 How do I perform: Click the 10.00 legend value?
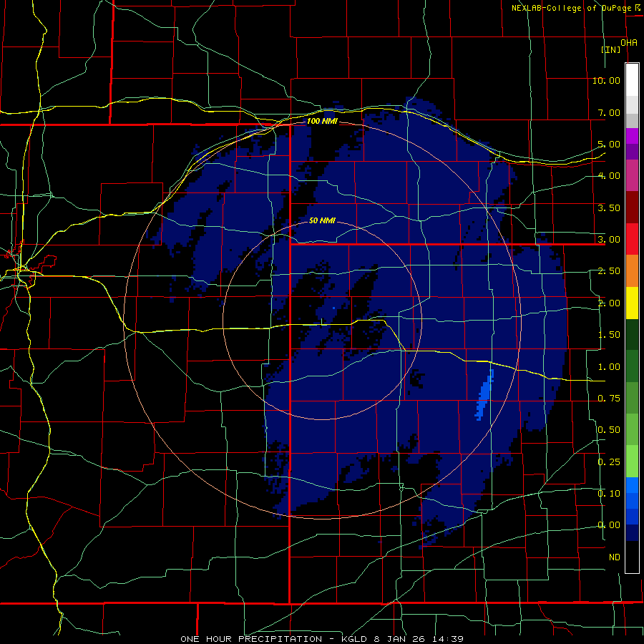(x=606, y=80)
